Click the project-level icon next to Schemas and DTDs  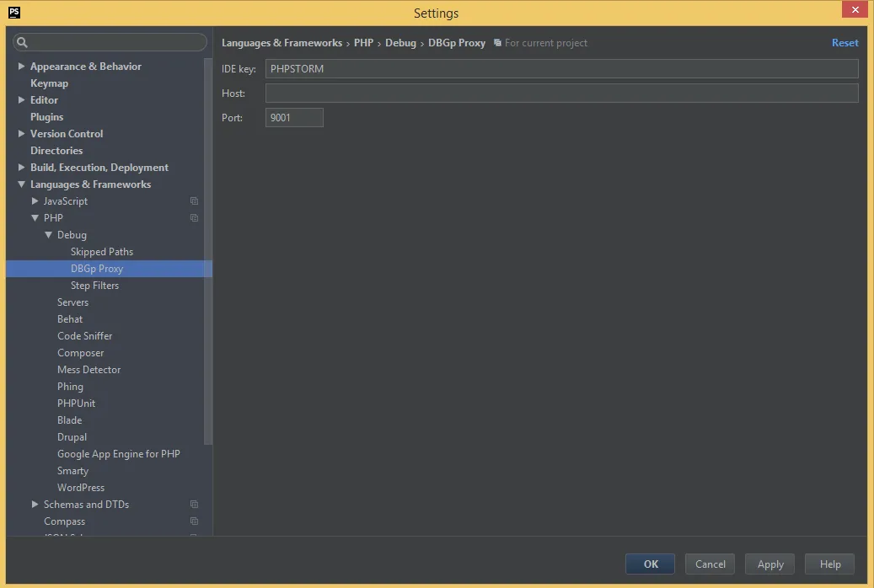[x=194, y=505]
